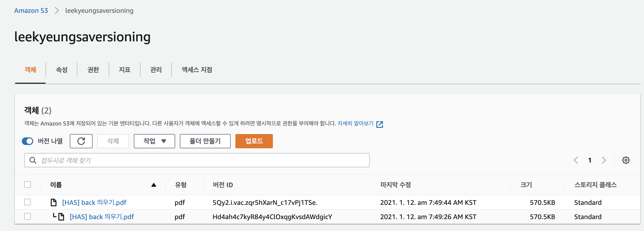Go to next page arrow
This screenshot has height=231, width=644.
604,160
